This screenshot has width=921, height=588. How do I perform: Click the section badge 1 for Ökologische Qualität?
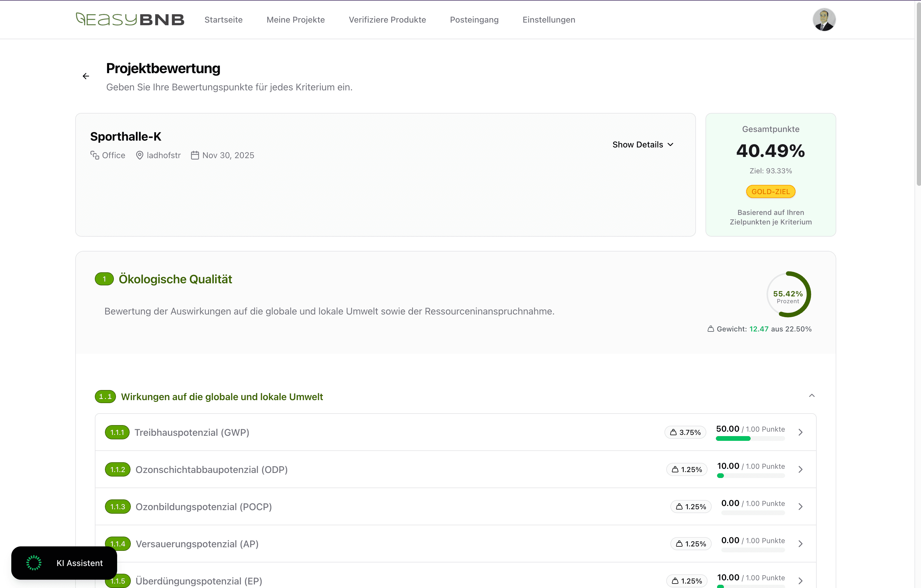click(x=104, y=279)
